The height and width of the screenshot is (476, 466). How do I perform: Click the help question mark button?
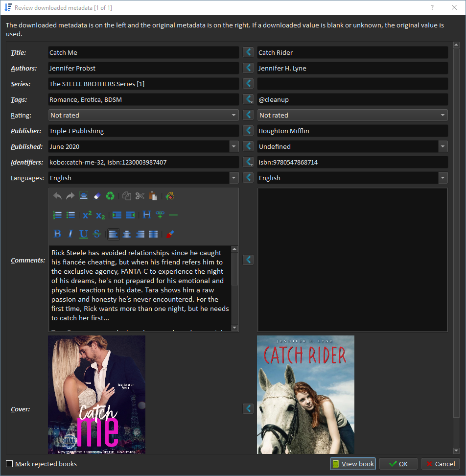click(432, 7)
